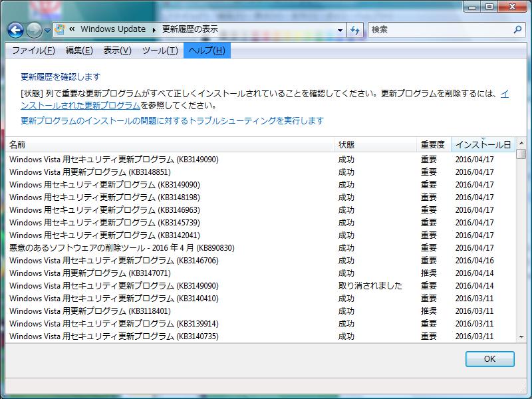The image size is (532, 399).
Task: Click the Back navigation arrow button
Action: tap(16, 30)
